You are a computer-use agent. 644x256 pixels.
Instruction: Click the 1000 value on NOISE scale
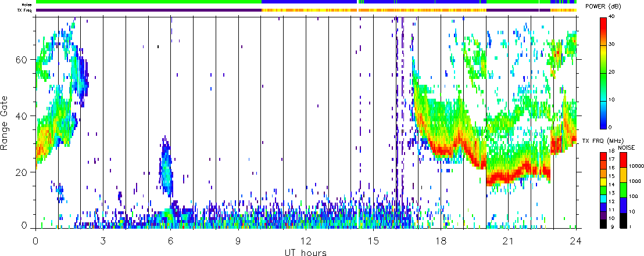pyautogui.click(x=634, y=181)
